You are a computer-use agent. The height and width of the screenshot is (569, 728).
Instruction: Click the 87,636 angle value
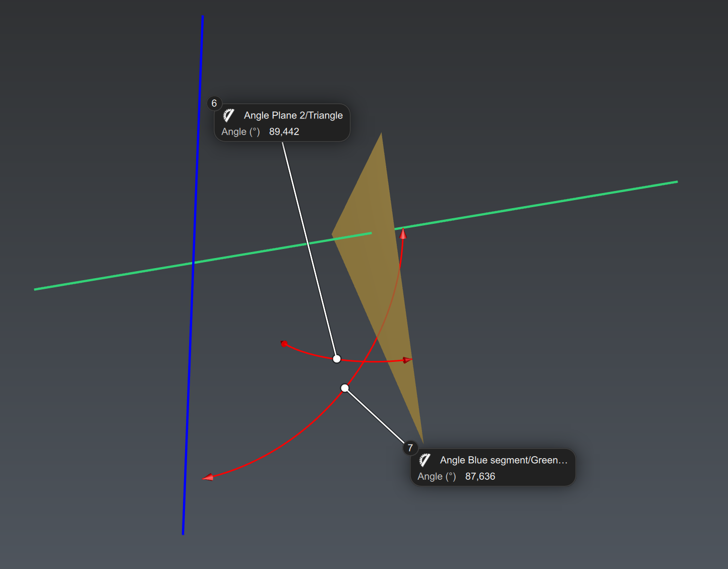pos(480,476)
